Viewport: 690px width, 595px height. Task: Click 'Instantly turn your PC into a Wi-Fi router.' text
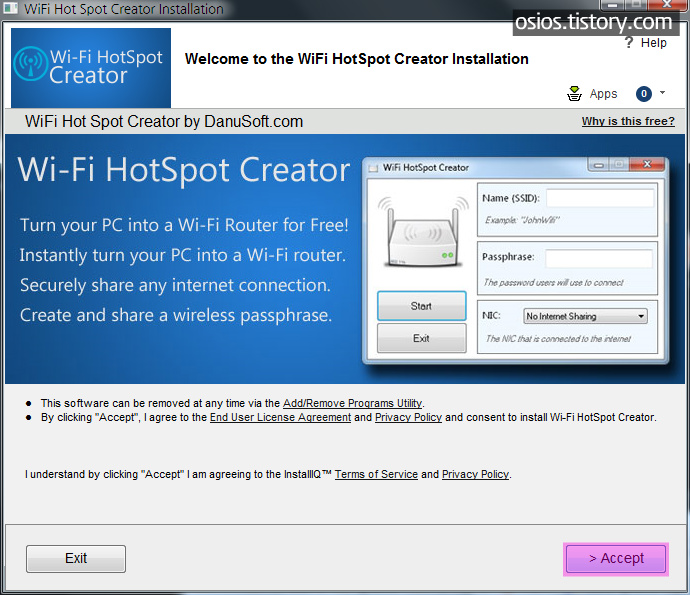click(183, 255)
